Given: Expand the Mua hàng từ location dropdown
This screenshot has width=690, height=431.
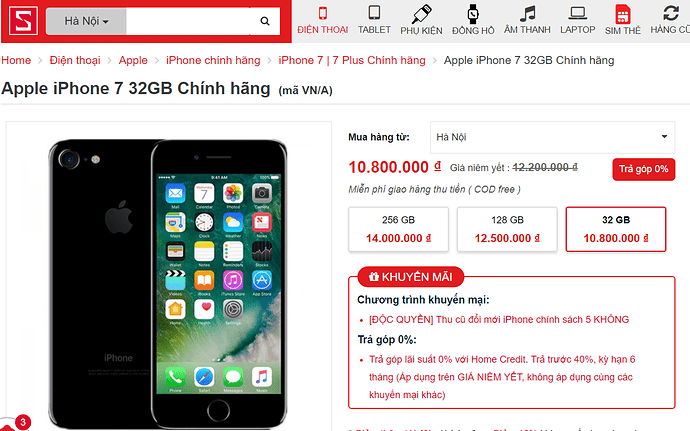Looking at the screenshot, I should pyautogui.click(x=552, y=137).
